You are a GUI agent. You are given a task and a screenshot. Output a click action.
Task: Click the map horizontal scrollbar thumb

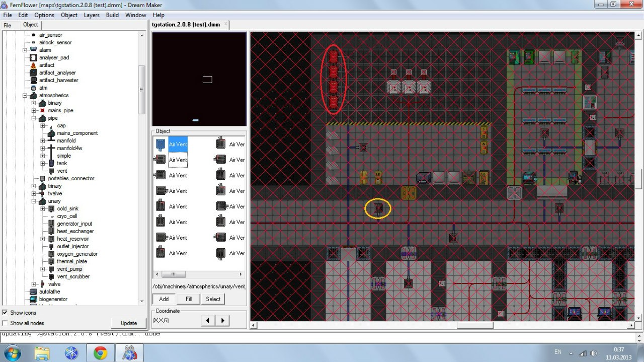[x=474, y=325]
